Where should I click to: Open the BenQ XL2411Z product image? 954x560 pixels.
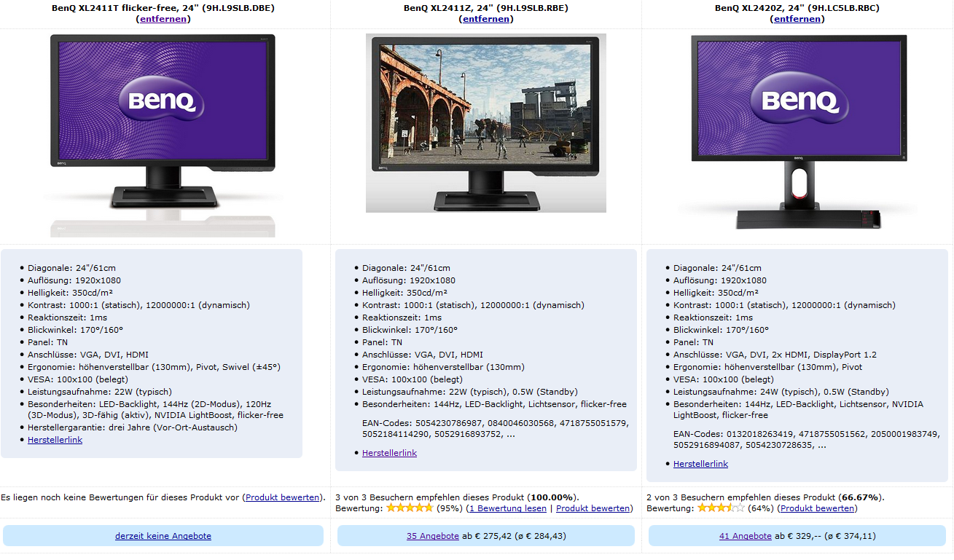point(486,123)
